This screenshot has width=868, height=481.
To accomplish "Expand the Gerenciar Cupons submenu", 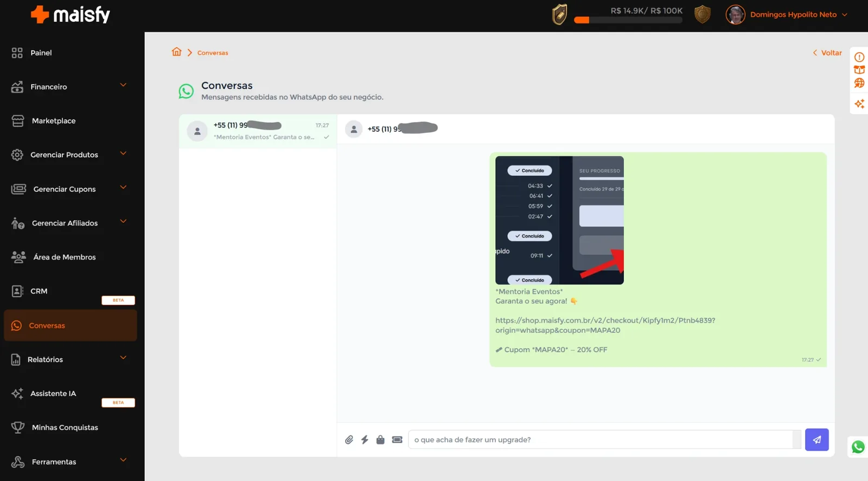I will click(x=123, y=188).
